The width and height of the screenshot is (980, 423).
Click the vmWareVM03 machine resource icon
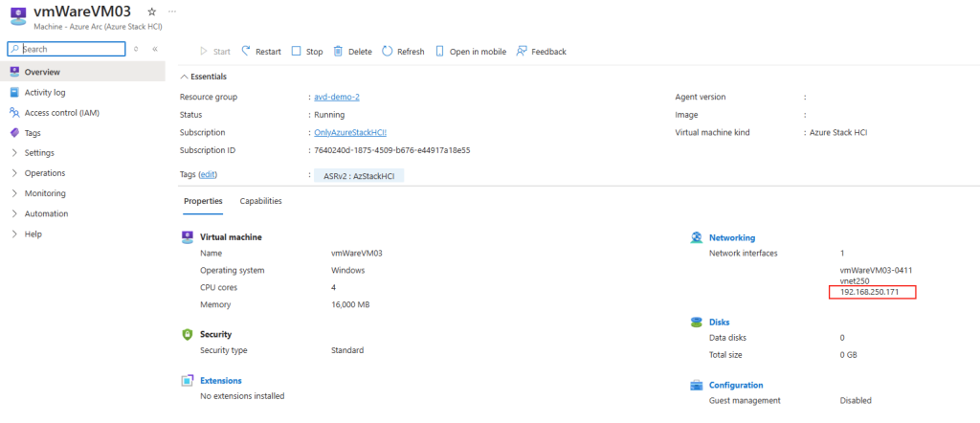coord(17,15)
